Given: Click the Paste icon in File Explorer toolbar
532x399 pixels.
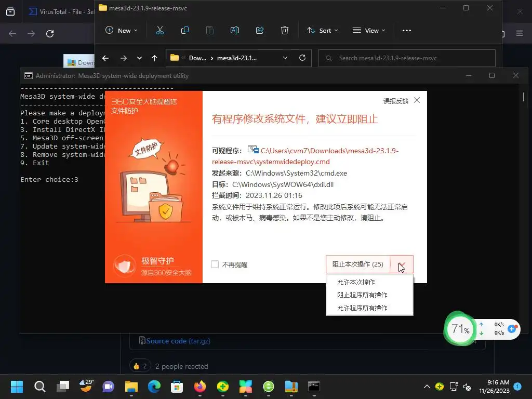Looking at the screenshot, I should point(210,31).
